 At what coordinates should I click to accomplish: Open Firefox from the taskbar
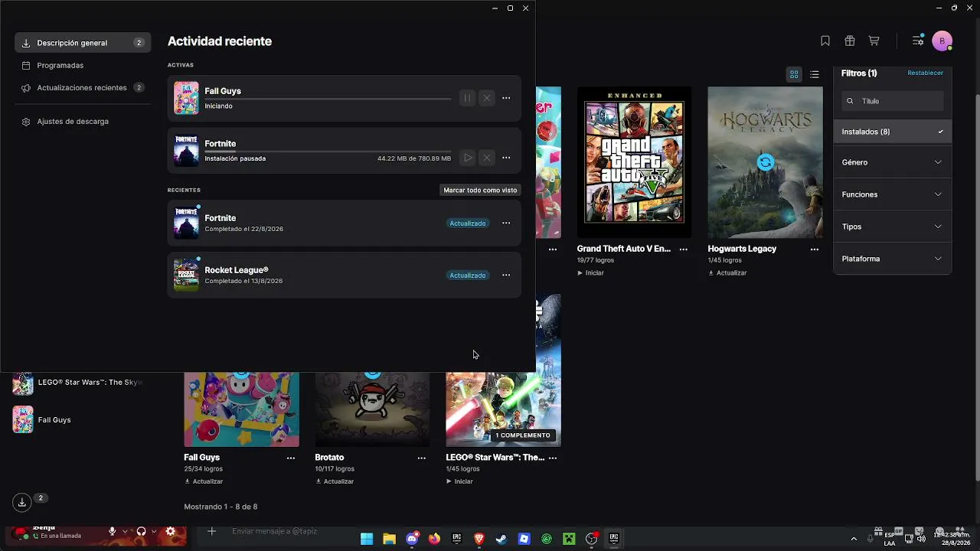point(434,539)
